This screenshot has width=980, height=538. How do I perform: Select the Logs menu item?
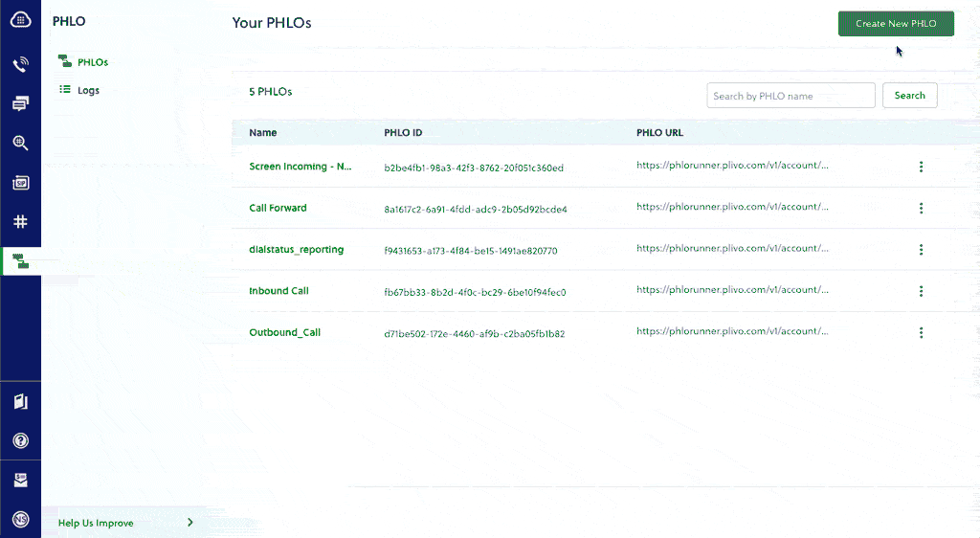(x=88, y=90)
